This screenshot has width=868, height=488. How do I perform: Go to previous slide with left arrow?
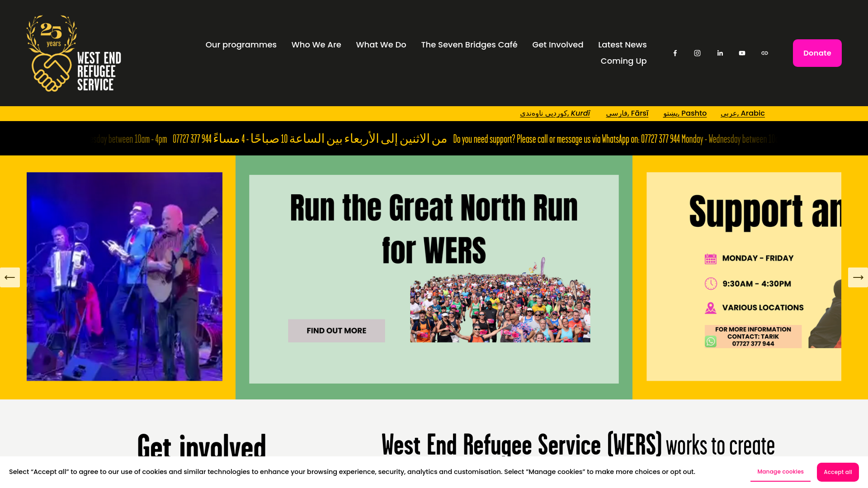(9, 277)
